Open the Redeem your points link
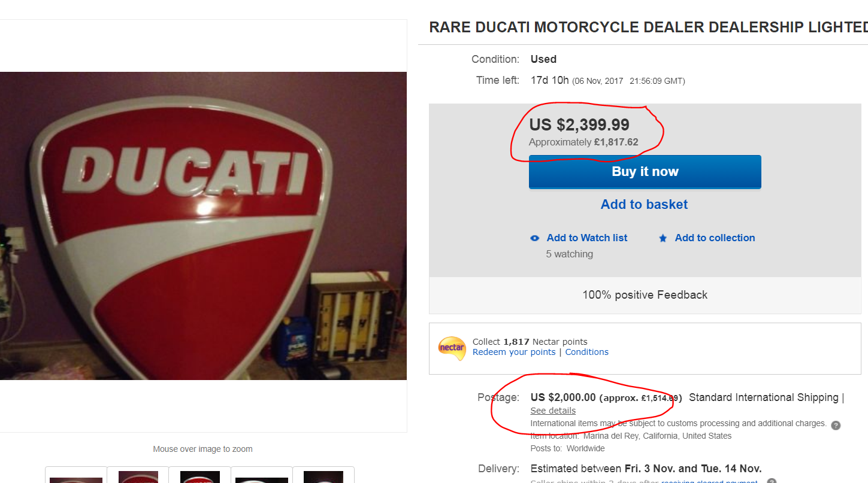 (x=514, y=352)
